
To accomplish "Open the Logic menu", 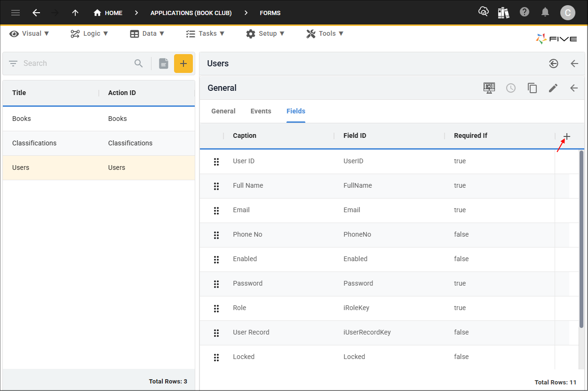I will point(89,33).
